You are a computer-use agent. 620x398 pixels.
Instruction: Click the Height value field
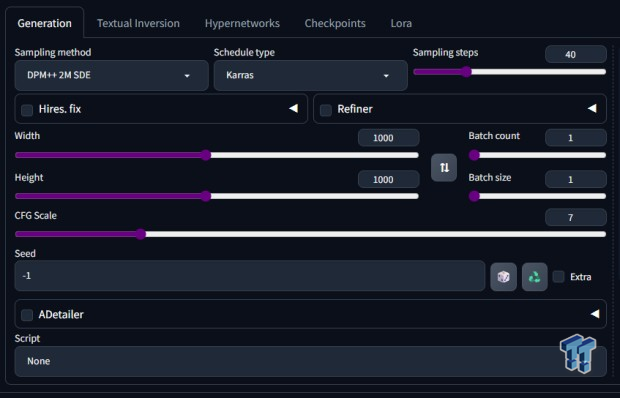point(389,179)
